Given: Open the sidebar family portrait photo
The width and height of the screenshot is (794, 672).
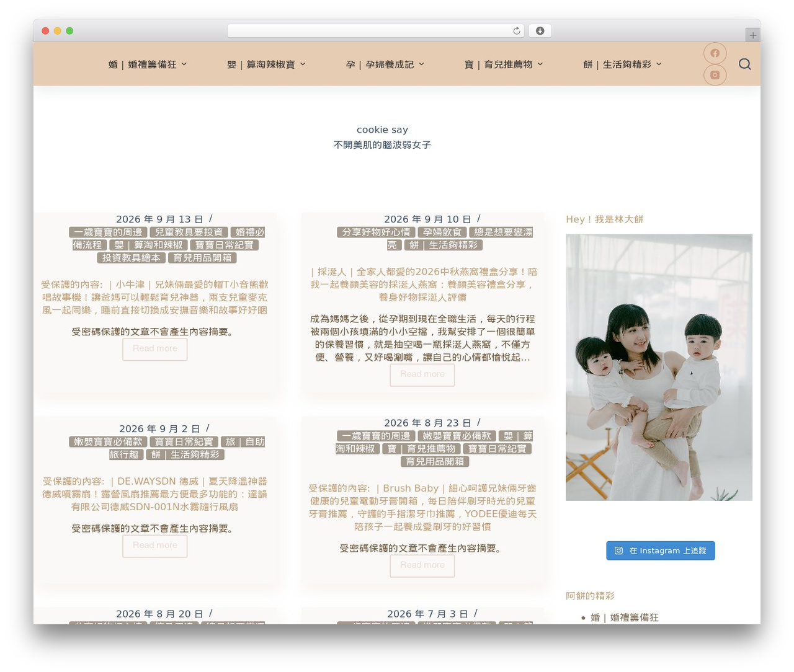Looking at the screenshot, I should tap(659, 368).
